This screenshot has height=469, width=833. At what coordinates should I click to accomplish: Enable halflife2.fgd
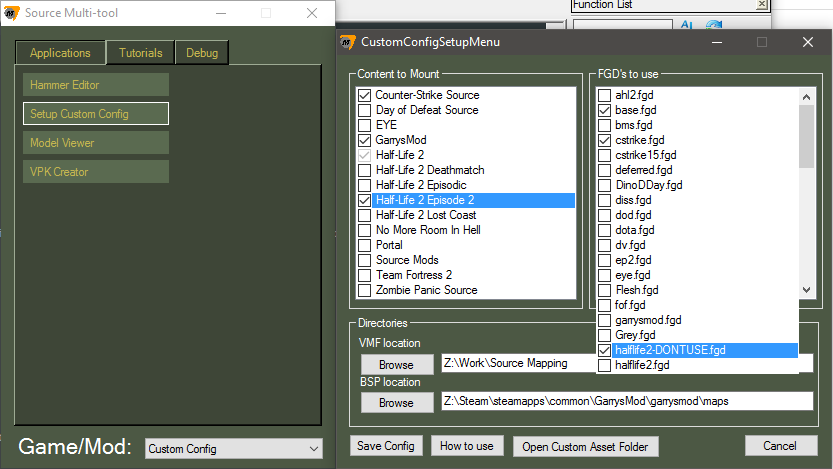coord(604,365)
